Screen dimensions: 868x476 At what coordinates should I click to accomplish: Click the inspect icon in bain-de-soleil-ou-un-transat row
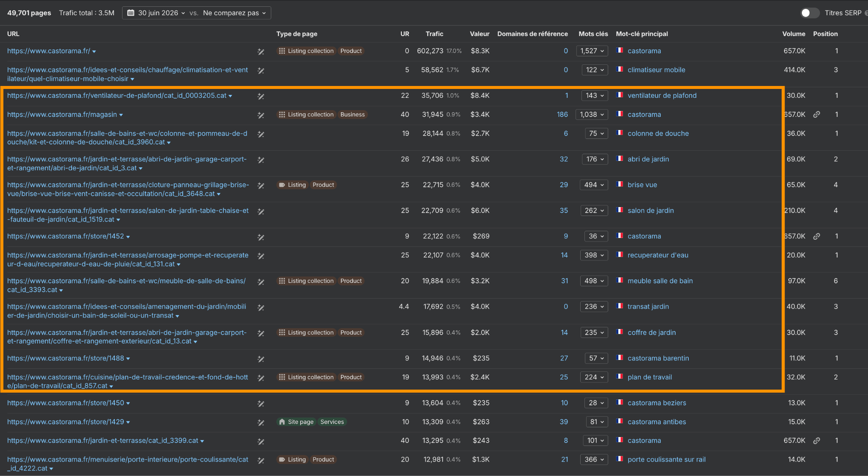point(261,307)
